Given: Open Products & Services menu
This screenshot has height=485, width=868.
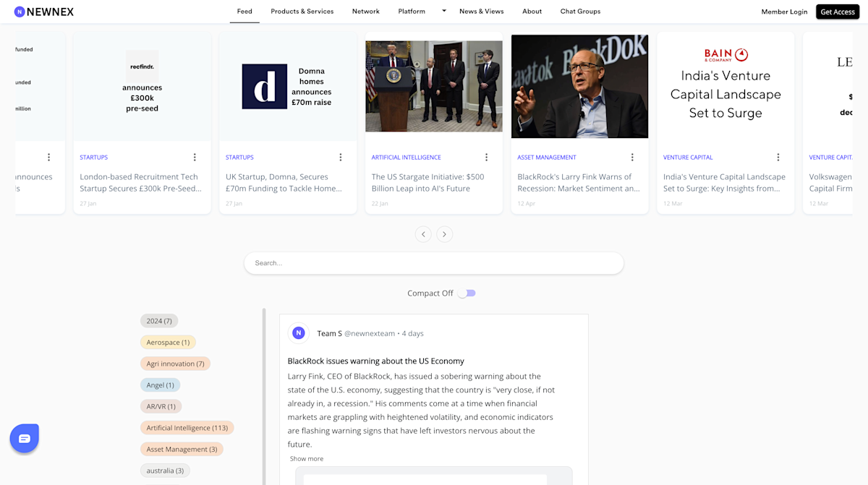Looking at the screenshot, I should (x=302, y=12).
